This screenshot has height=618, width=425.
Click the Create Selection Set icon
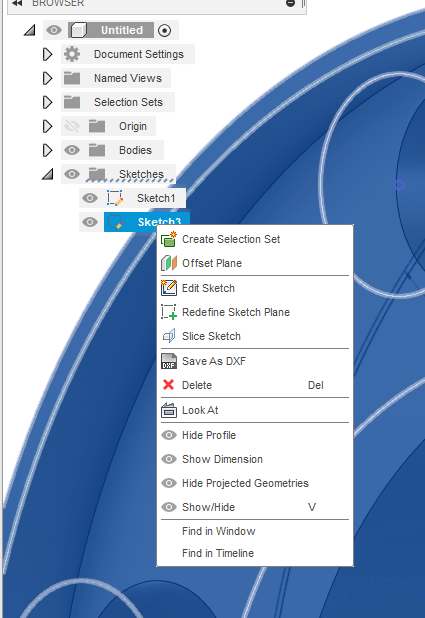[x=169, y=239]
